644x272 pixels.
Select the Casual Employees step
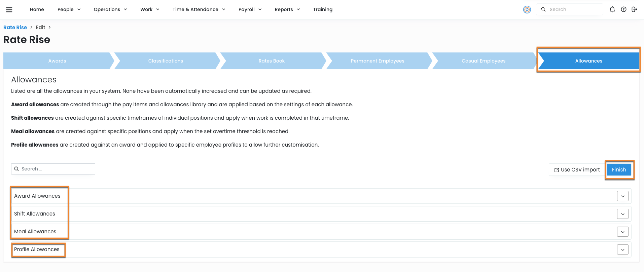click(x=483, y=61)
